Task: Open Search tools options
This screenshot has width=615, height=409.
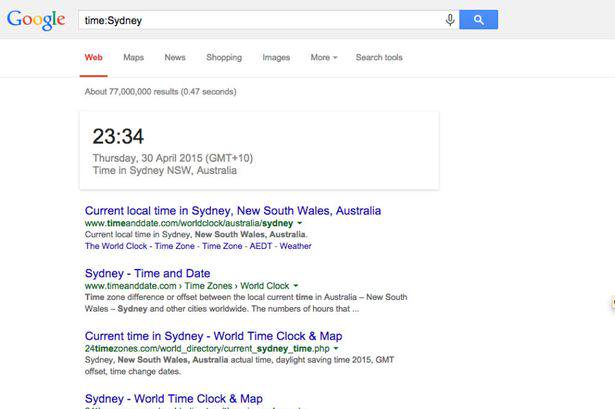Action: click(379, 58)
